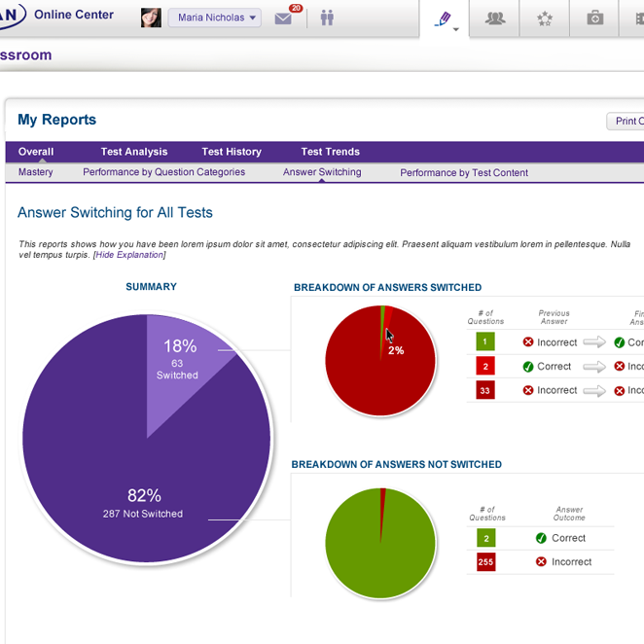The image size is (644, 644).
Task: Click the green 255 Incorrect count swatch
Action: point(485,561)
